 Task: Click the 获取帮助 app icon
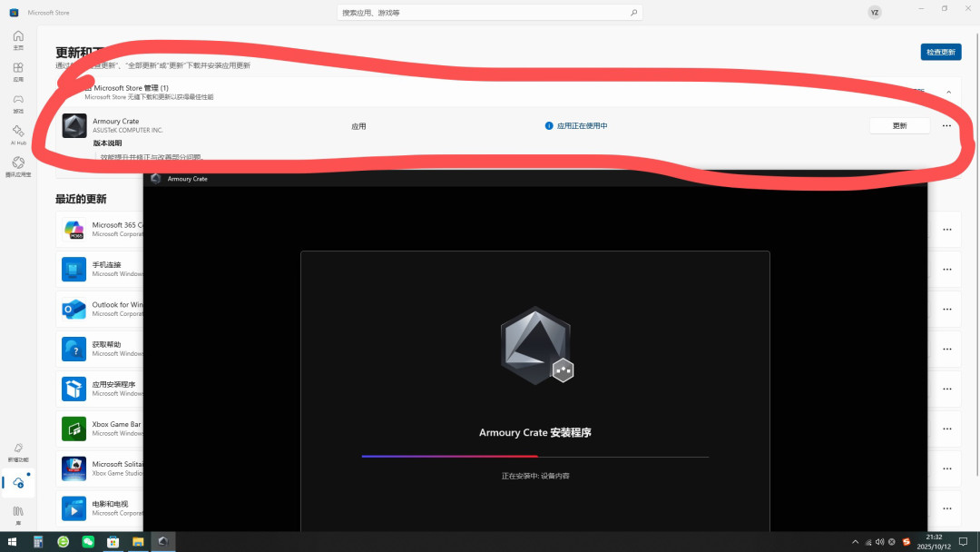tap(73, 349)
